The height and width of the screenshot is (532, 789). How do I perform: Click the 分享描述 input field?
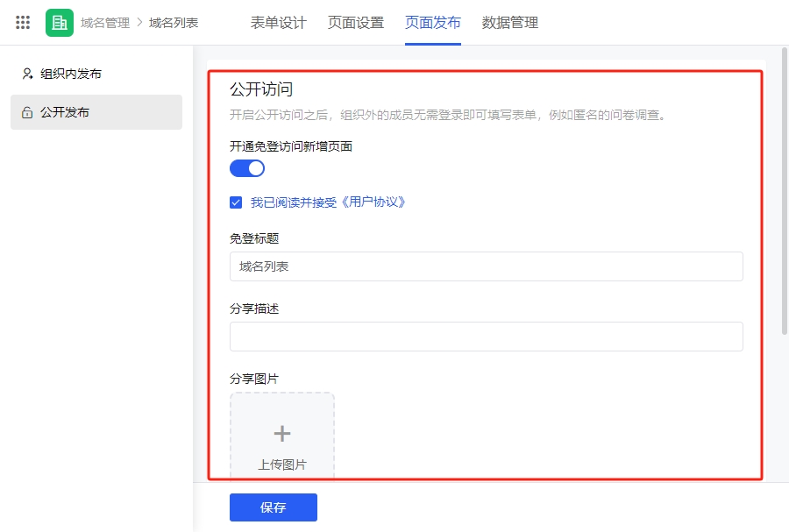(486, 337)
